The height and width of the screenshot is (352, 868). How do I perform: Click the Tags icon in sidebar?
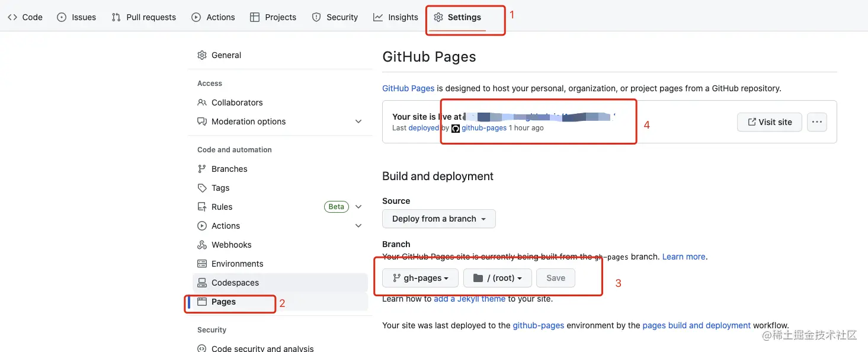[x=202, y=188]
